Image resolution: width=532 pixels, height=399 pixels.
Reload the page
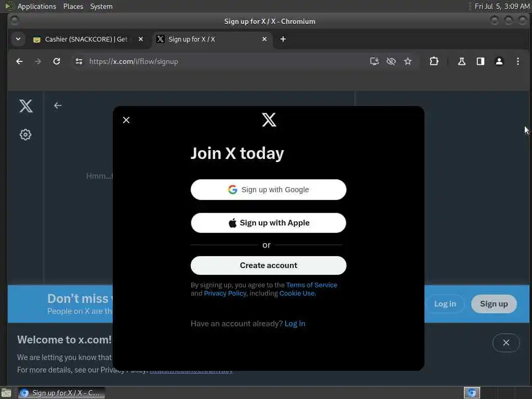pyautogui.click(x=57, y=61)
